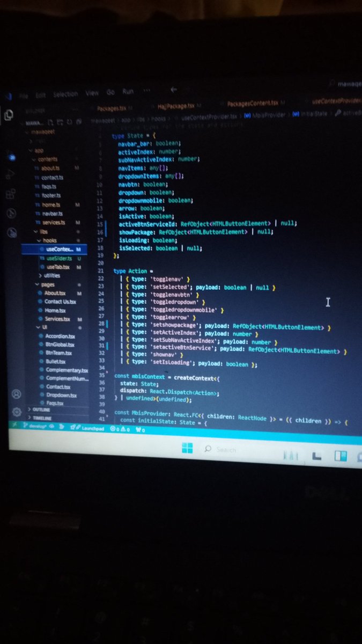This screenshot has height=644, width=362.
Task: Open Services.tsx under pages
Action: (57, 319)
